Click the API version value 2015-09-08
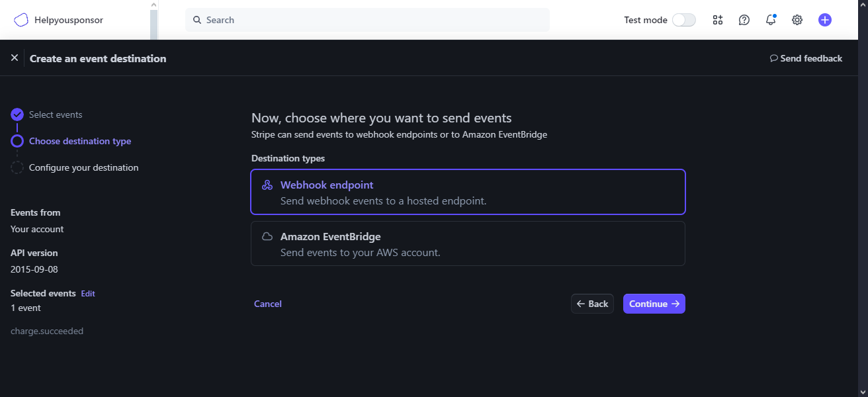This screenshot has width=868, height=397. tap(34, 269)
